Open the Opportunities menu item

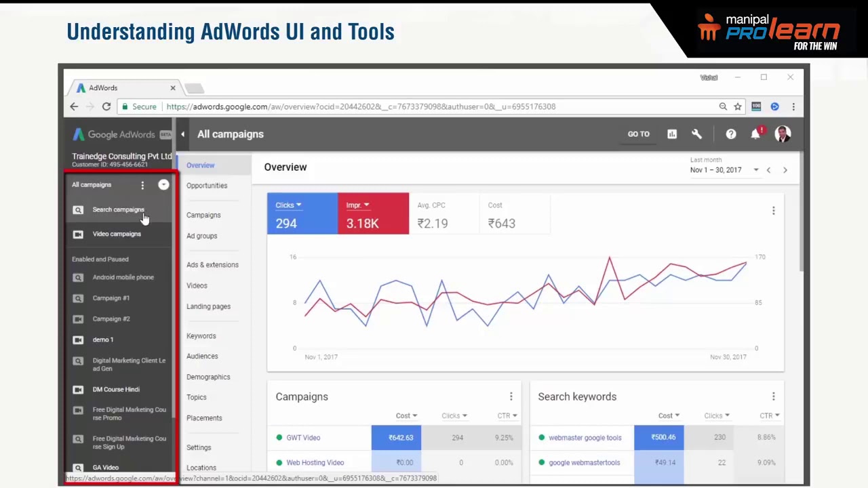click(207, 186)
